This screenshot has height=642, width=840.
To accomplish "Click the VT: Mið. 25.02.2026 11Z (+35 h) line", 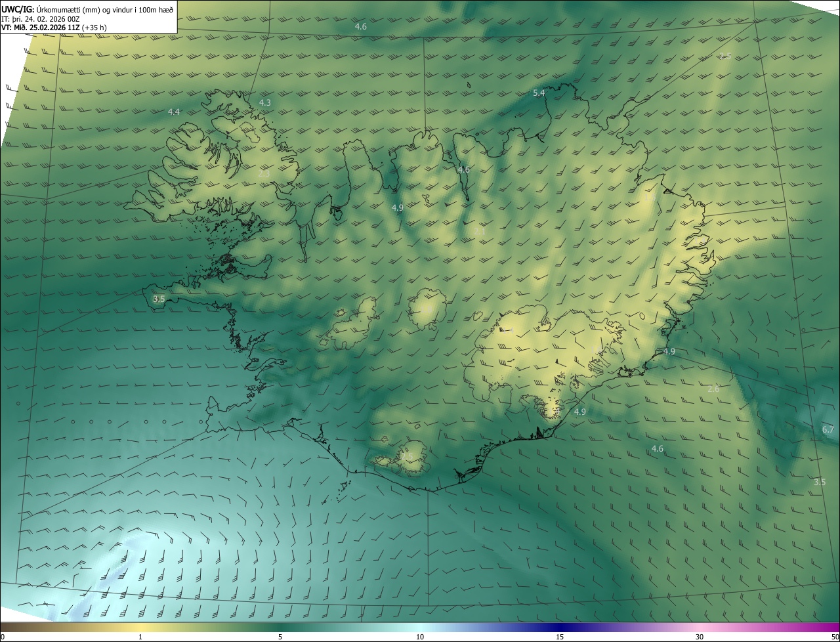I will [54, 28].
